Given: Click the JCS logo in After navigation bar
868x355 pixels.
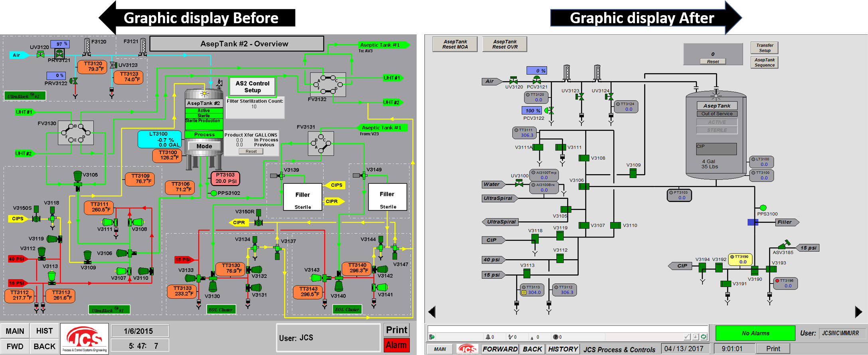Looking at the screenshot, I should coord(467,349).
